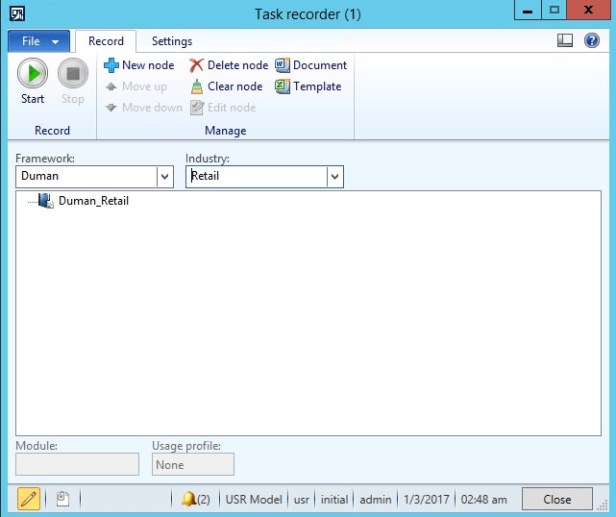Choose the Template option

tap(308, 86)
